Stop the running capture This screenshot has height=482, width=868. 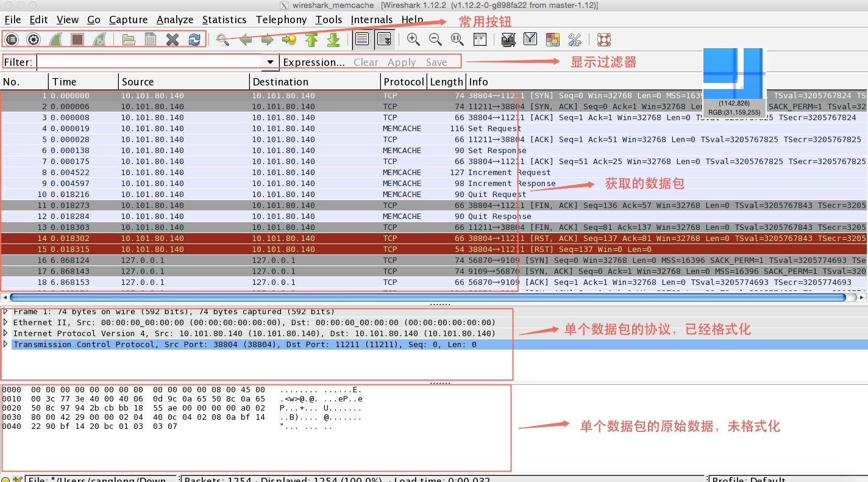[77, 39]
